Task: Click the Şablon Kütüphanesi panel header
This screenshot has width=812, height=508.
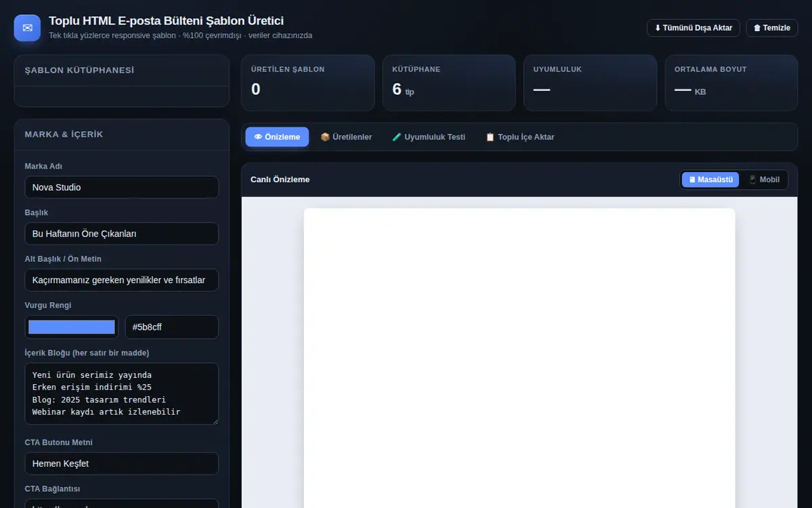Action: [122, 70]
